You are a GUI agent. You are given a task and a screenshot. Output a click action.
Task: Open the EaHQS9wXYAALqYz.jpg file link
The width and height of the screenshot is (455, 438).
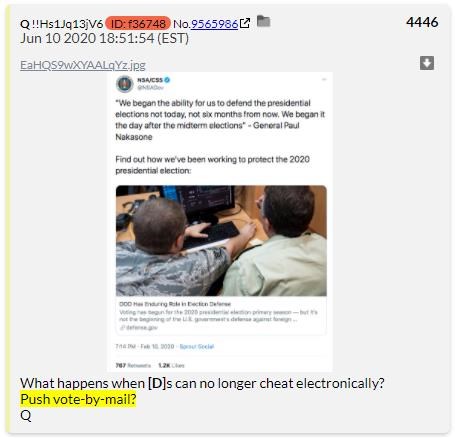click(x=83, y=65)
